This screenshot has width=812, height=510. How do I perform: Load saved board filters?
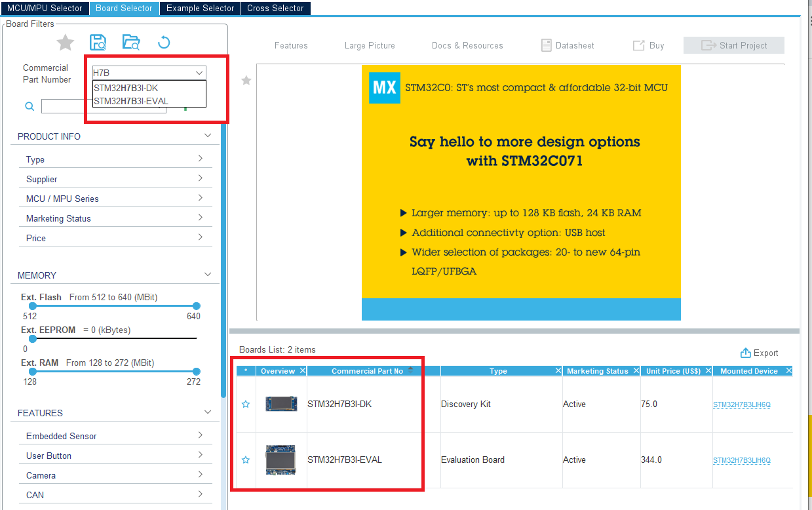pos(130,42)
